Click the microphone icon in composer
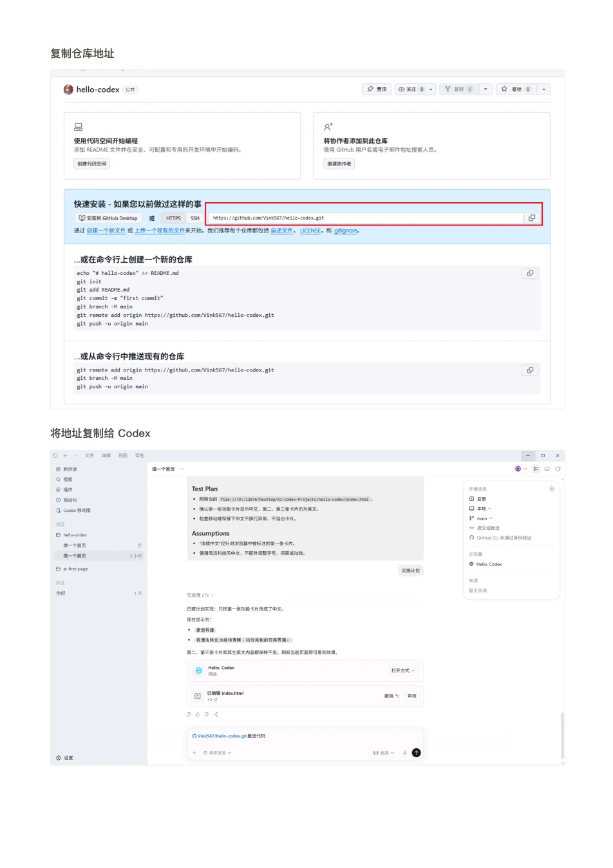 tap(404, 753)
